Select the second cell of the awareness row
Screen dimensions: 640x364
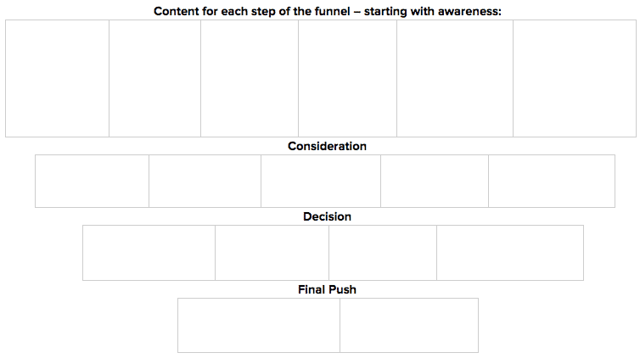[x=154, y=78]
